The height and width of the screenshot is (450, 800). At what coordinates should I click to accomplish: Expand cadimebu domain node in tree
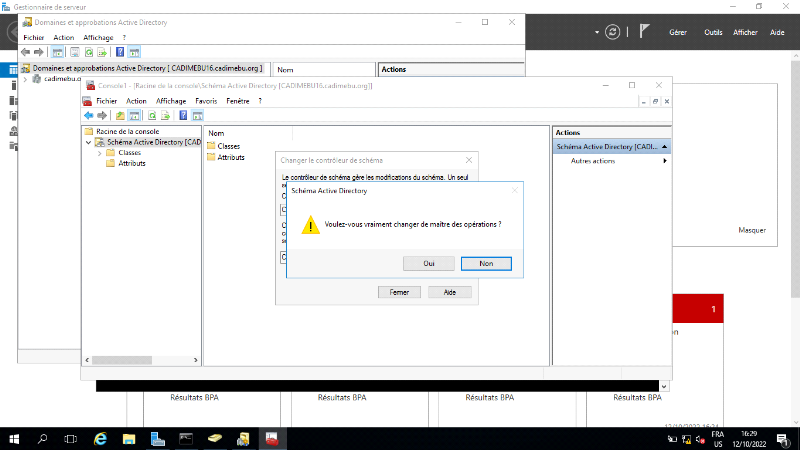click(25, 79)
